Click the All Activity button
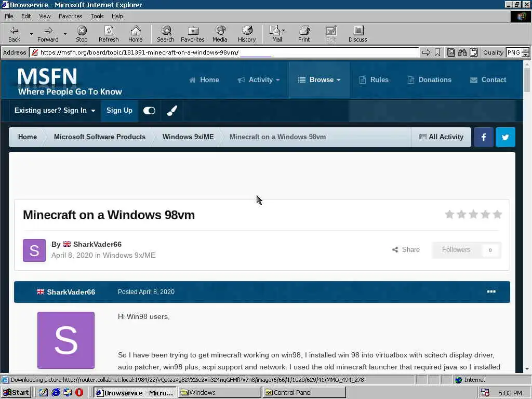 441,137
